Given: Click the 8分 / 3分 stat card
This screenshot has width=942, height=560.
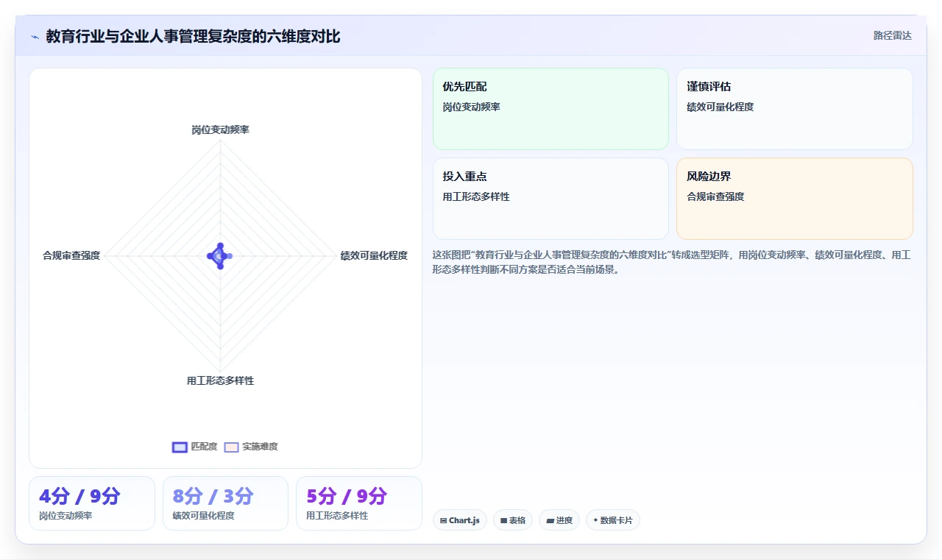Looking at the screenshot, I should (x=225, y=503).
